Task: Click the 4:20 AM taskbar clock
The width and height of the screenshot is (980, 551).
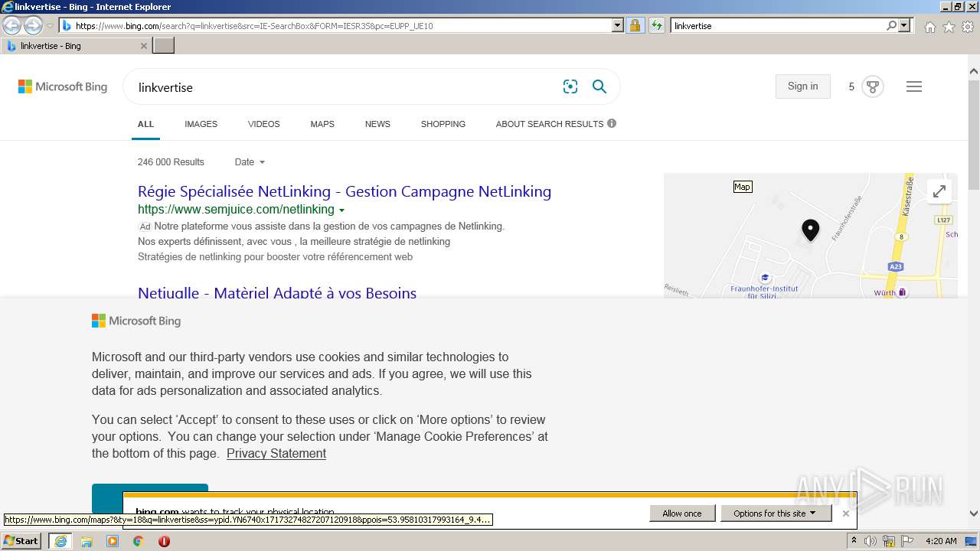Action: tap(941, 541)
